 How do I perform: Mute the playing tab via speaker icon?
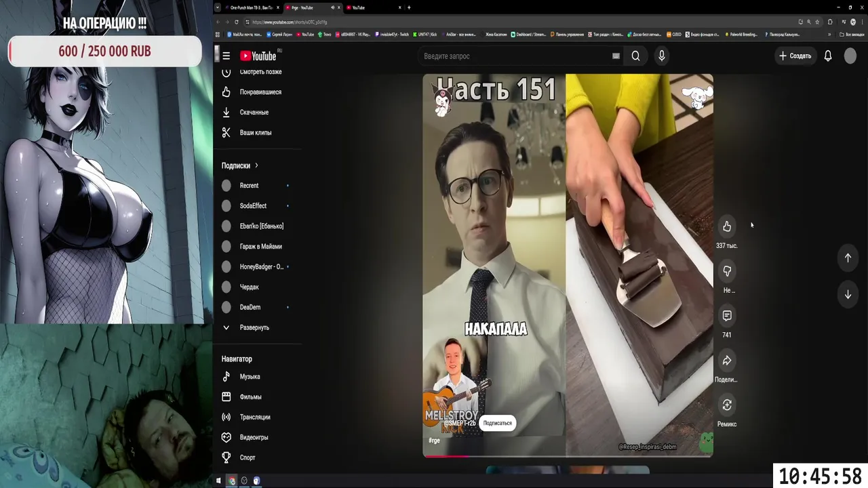(x=332, y=7)
